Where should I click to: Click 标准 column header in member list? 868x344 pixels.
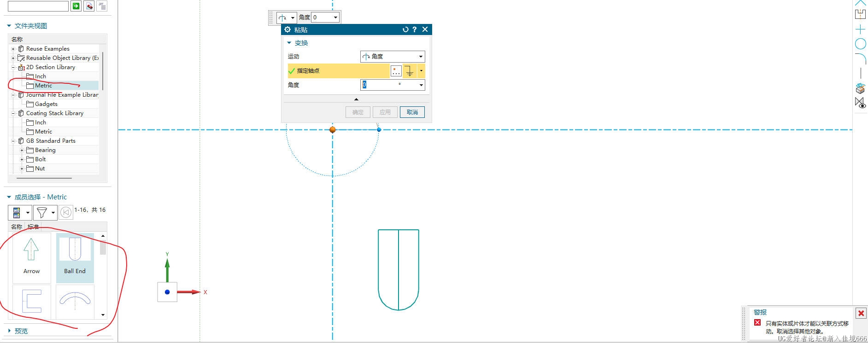[x=33, y=227]
